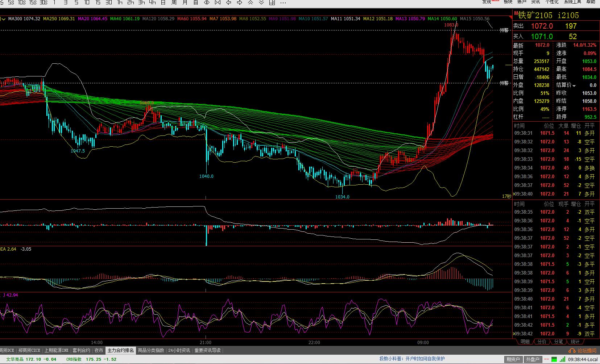Open the 24小时资讯 tab

[179, 351]
